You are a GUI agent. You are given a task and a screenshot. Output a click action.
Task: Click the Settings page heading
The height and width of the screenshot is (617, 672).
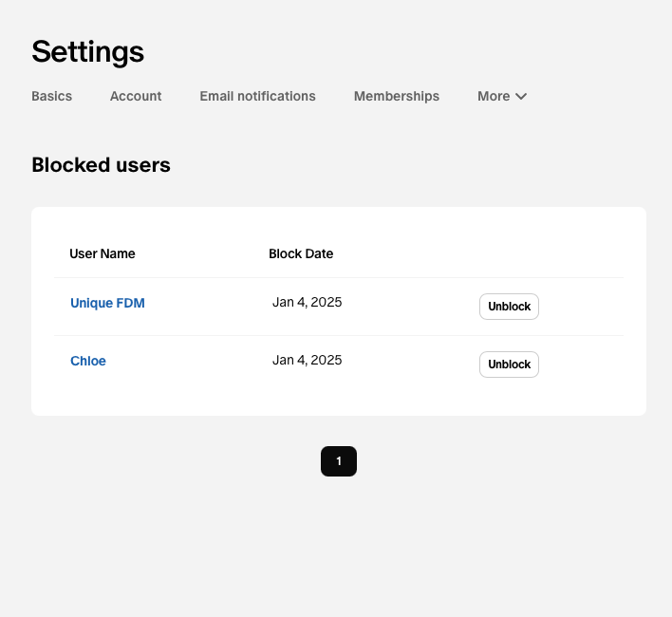click(x=88, y=52)
